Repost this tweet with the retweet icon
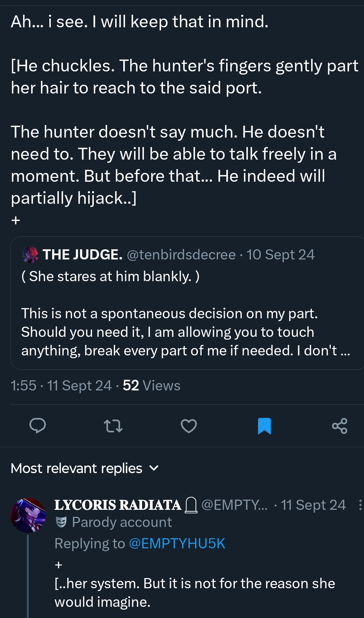This screenshot has width=364, height=618. click(x=113, y=426)
